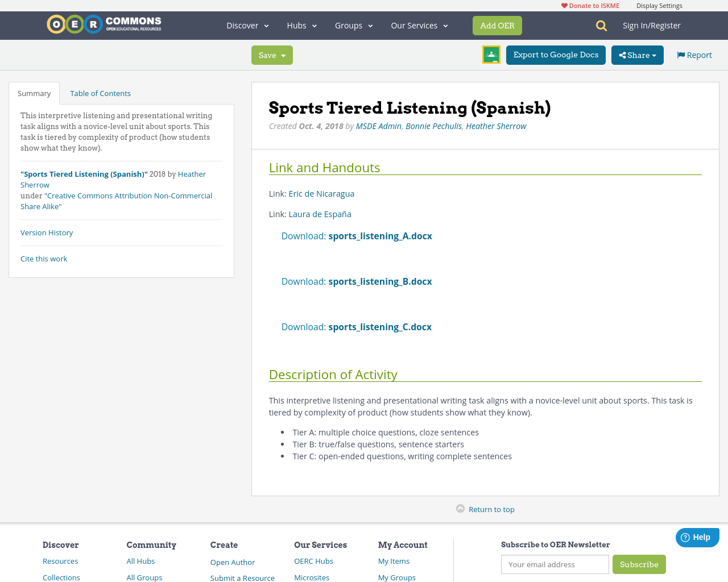Open the Help chat widget
The image size is (728, 582).
697,537
